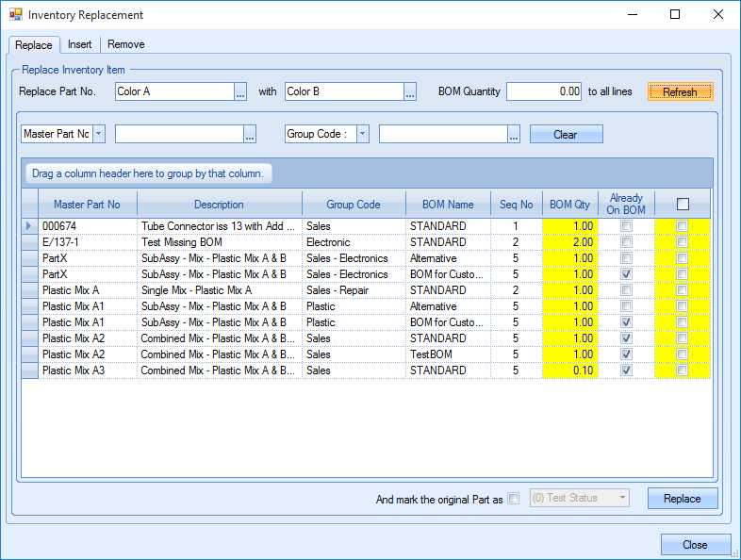Screen dimensions: 741x560
Task: Click browse button for Group Code filter
Action: (x=514, y=135)
